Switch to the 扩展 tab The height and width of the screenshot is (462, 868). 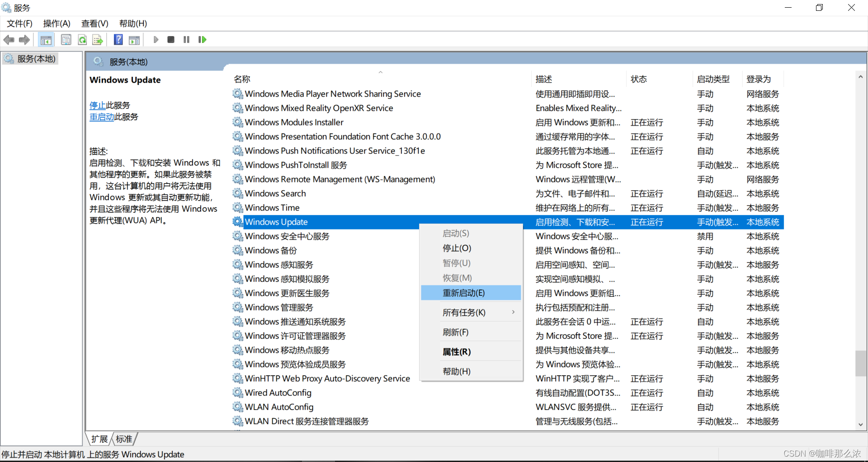pyautogui.click(x=99, y=439)
